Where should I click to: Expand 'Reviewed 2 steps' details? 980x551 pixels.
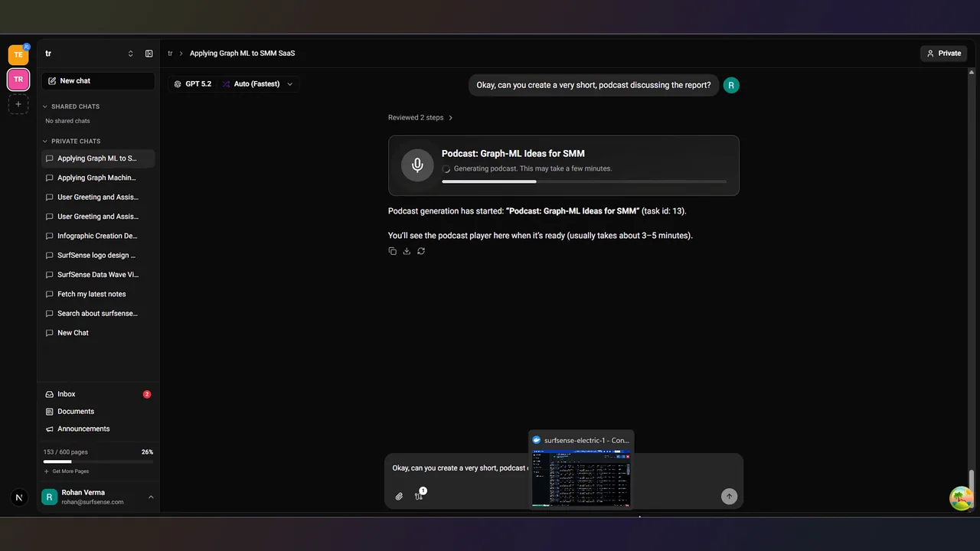click(x=420, y=118)
